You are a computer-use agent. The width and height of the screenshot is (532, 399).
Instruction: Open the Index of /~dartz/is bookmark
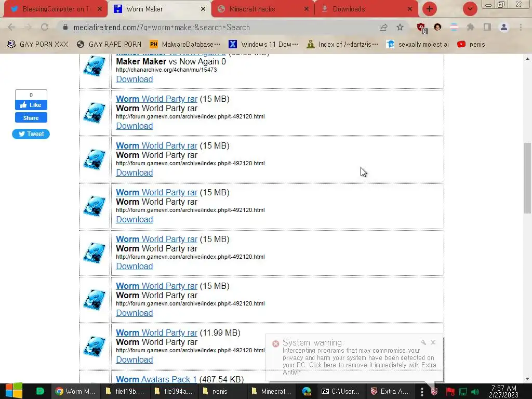click(342, 45)
